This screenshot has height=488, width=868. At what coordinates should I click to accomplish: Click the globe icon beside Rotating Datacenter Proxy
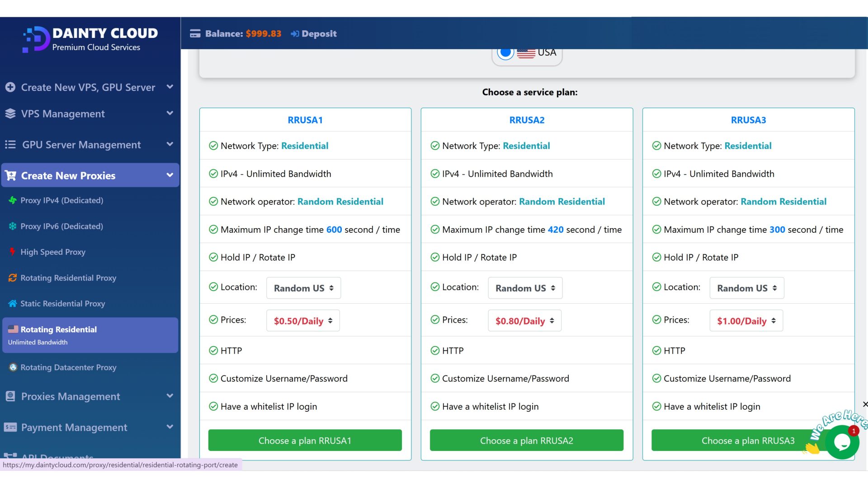13,367
